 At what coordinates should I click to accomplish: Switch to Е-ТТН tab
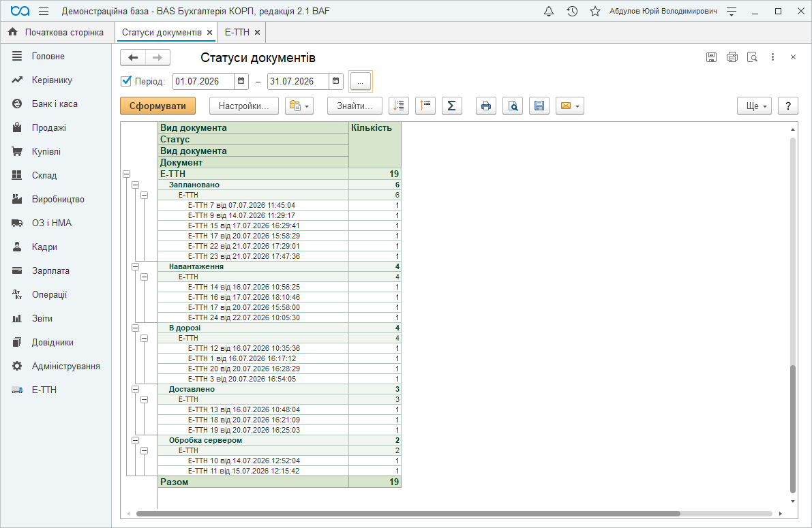coord(237,32)
